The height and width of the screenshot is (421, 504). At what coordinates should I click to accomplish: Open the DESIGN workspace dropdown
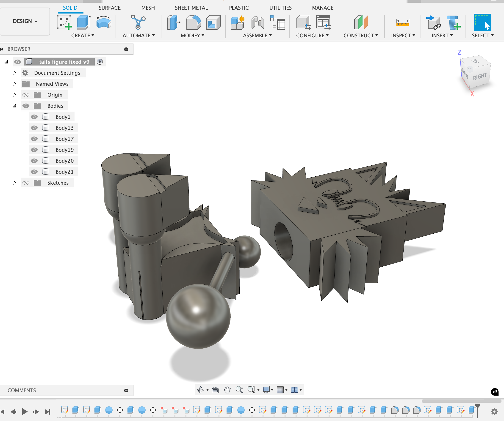click(25, 21)
